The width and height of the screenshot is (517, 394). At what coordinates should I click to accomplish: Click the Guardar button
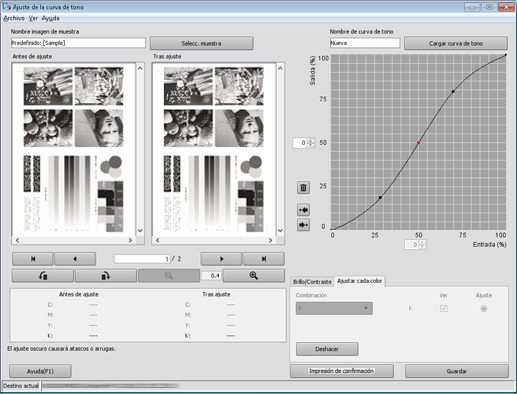coord(456,371)
